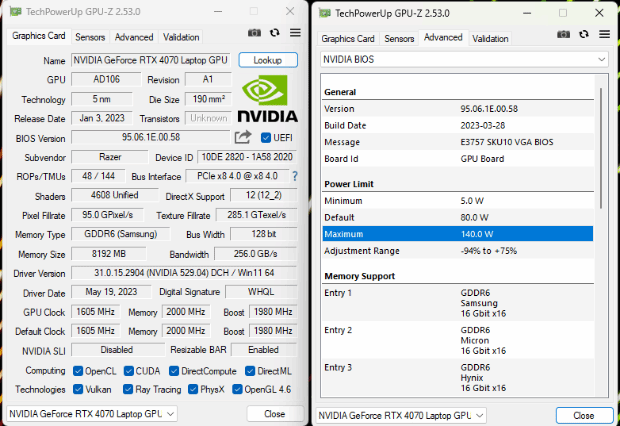
Task: Toggle the DirectML checkbox
Action: tap(250, 371)
